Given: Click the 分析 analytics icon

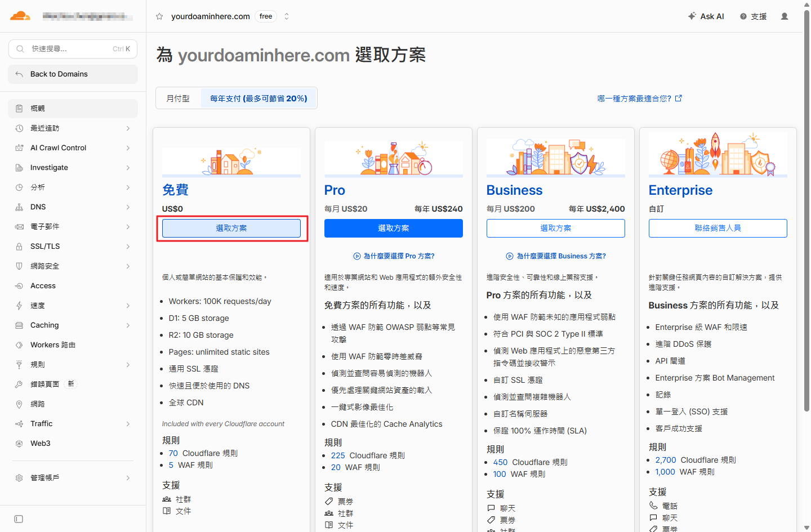Looking at the screenshot, I should (19, 187).
